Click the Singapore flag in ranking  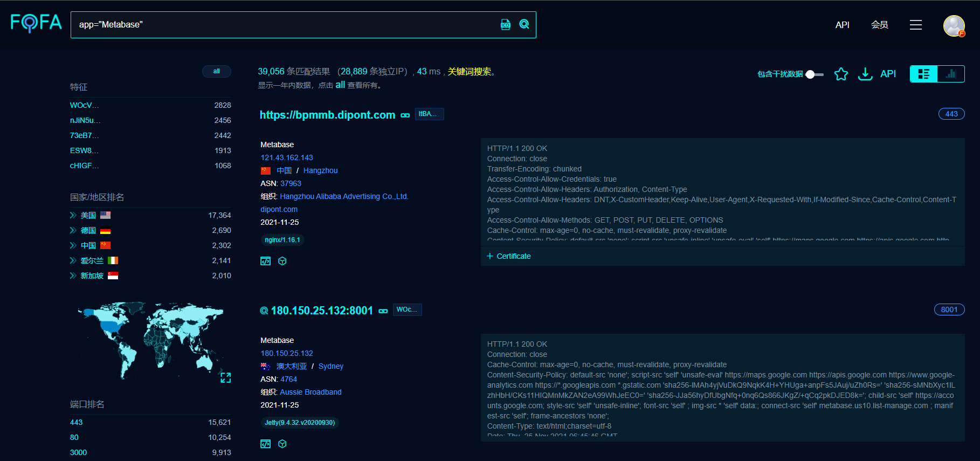(113, 276)
